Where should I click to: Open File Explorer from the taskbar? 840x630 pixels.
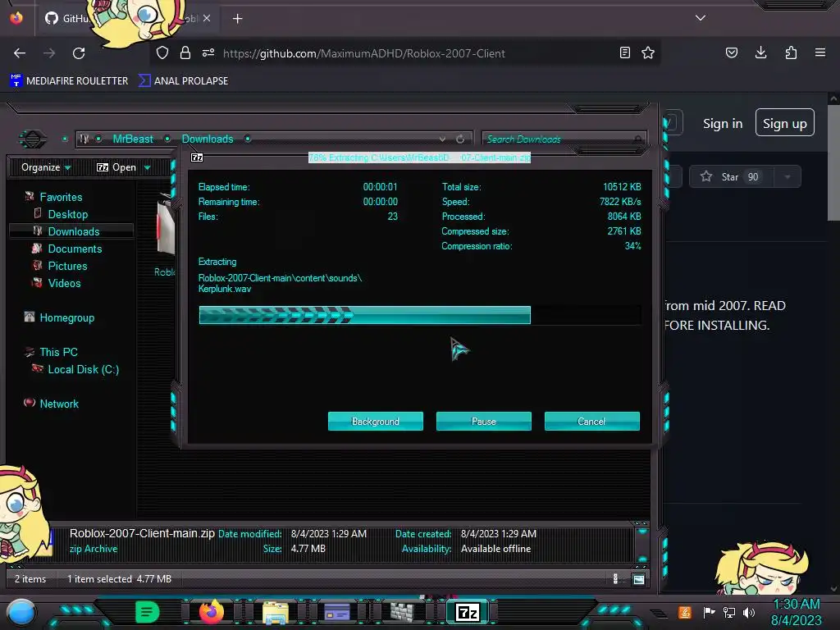276,613
